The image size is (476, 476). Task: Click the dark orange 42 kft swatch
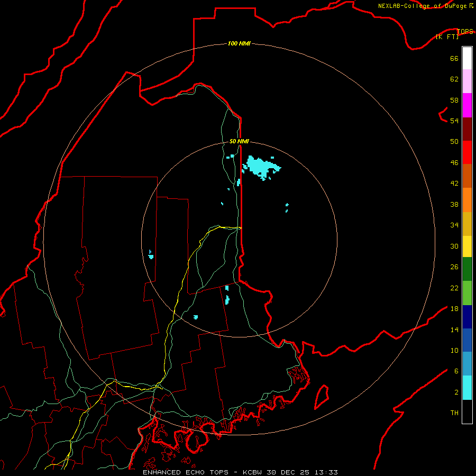[x=467, y=176]
